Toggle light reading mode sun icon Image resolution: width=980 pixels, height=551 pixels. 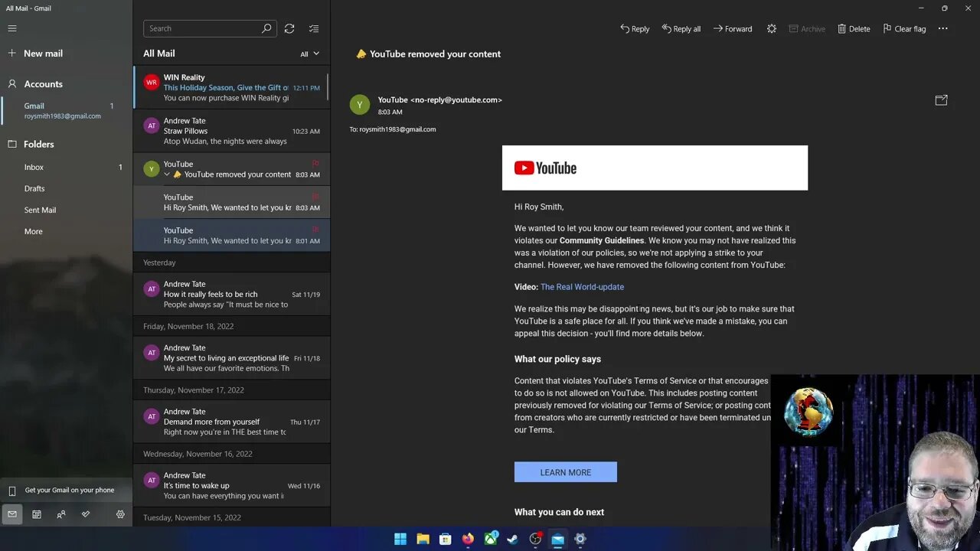coord(772,29)
